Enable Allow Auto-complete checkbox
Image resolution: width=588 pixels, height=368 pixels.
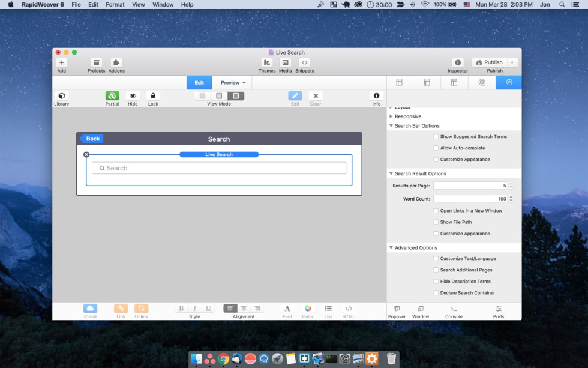click(x=436, y=148)
